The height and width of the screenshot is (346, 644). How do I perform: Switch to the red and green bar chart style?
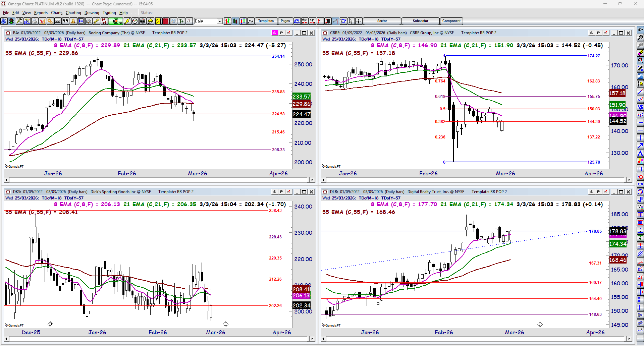(228, 21)
